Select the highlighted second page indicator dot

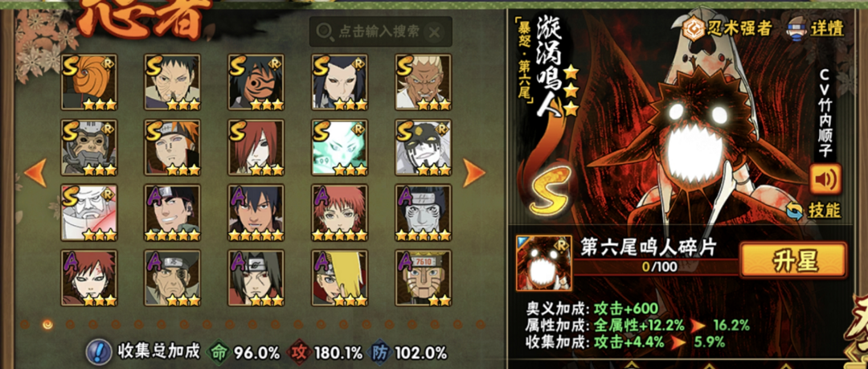[x=47, y=324]
